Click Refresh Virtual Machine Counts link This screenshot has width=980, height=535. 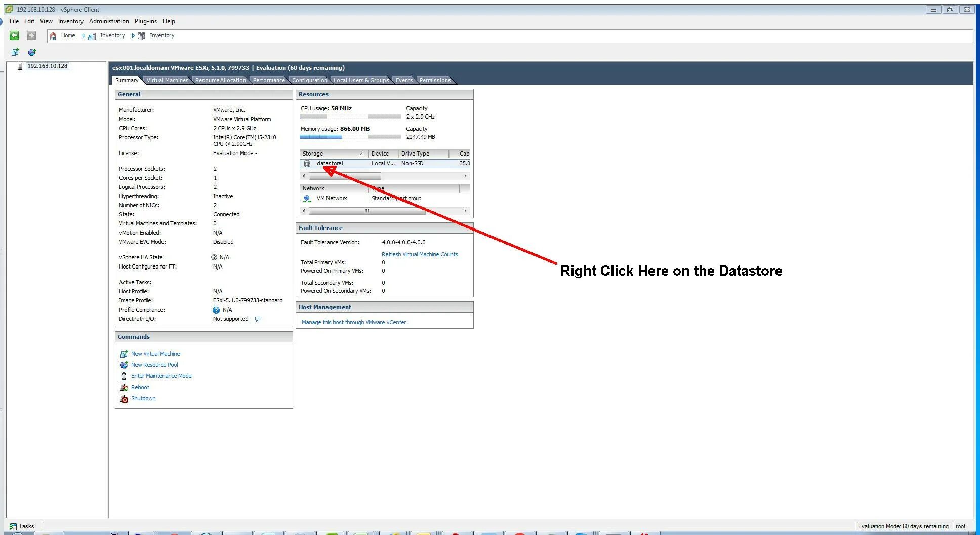click(x=420, y=255)
